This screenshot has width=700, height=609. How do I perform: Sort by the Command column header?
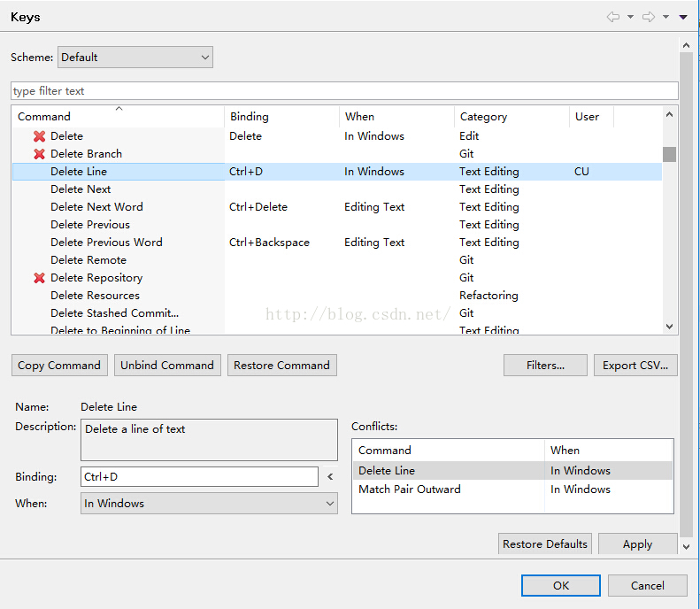coord(44,117)
